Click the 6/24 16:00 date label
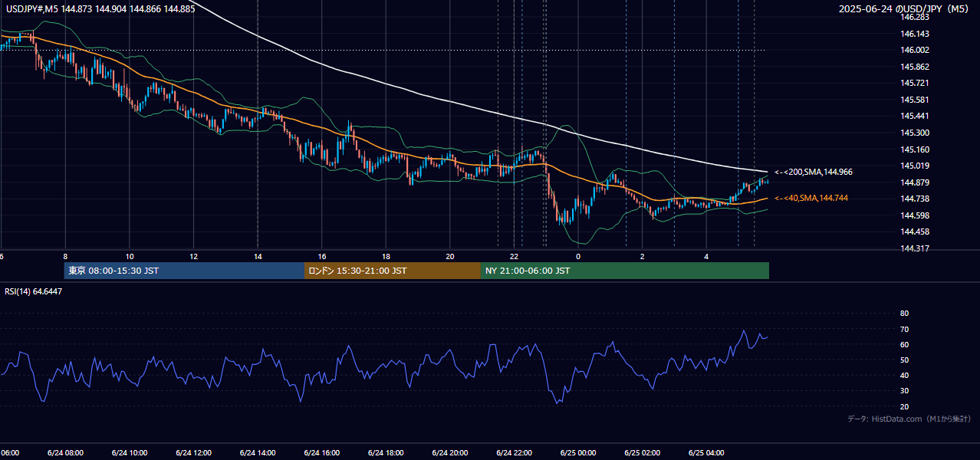 pyautogui.click(x=322, y=453)
